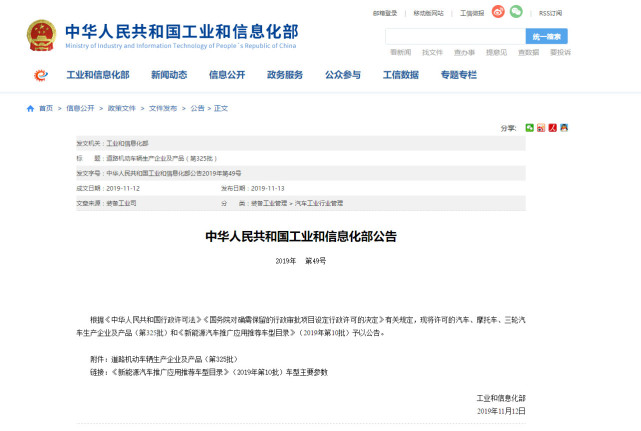Click 正文 in breadcrumb
Screen dimensions: 641x431
221,108
